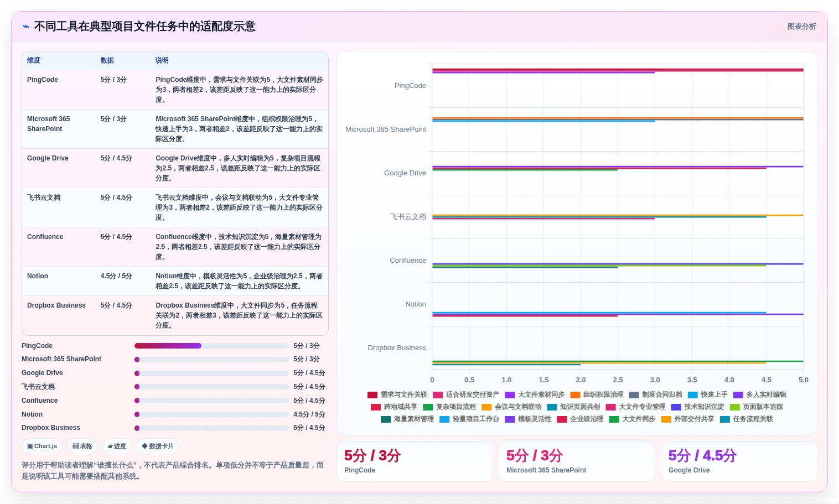Viewport: 839px width, 504px height.
Task: Click the 5.0 tick on the chart x-axis
Action: point(803,380)
